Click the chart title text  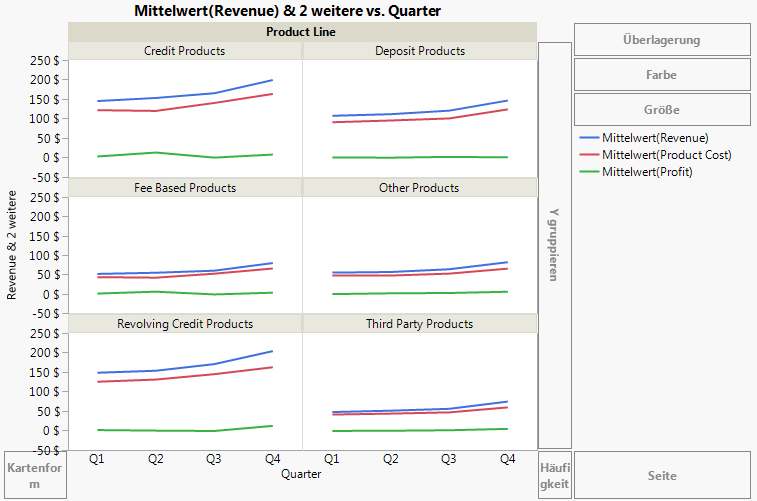[287, 10]
